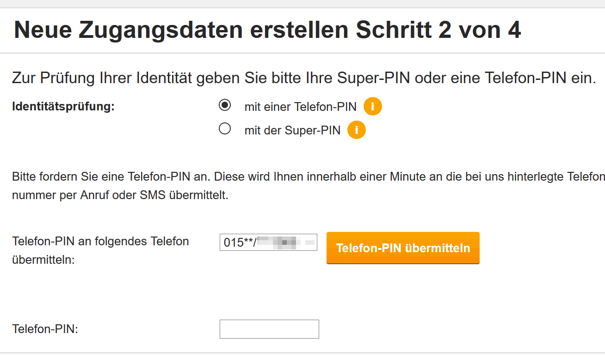Open info icon beside Super-PIN option
The image size is (605, 364).
click(x=356, y=130)
